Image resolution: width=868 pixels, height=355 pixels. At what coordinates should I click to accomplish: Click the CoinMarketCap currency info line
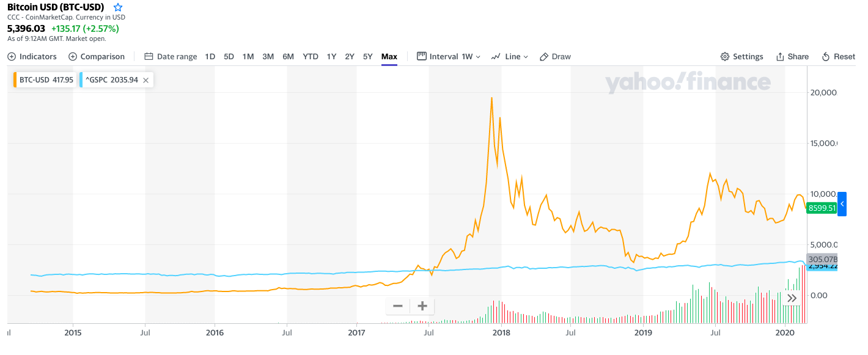(x=66, y=18)
